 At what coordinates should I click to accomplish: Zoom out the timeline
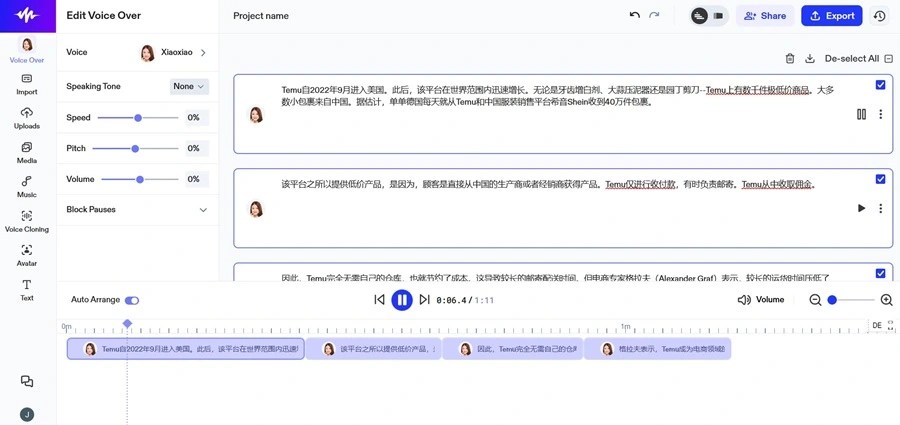(x=815, y=300)
